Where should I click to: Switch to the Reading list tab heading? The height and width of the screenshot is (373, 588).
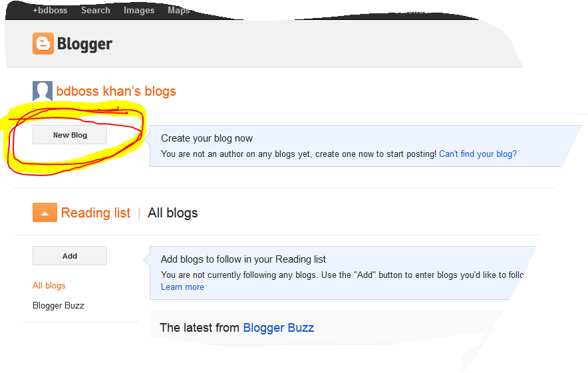pos(96,213)
